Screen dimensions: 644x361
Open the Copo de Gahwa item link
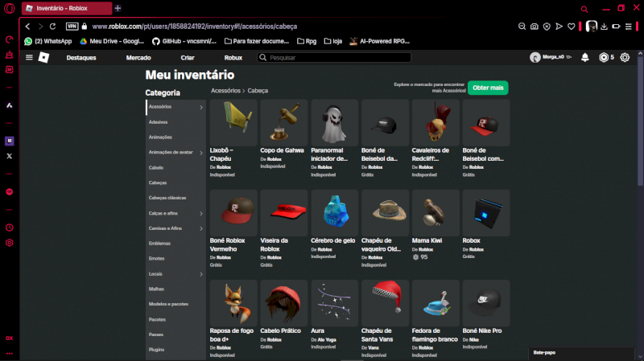click(x=282, y=150)
